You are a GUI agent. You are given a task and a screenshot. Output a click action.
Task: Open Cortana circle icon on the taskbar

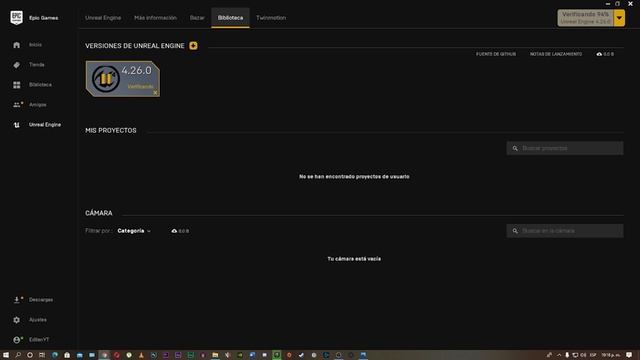30,355
